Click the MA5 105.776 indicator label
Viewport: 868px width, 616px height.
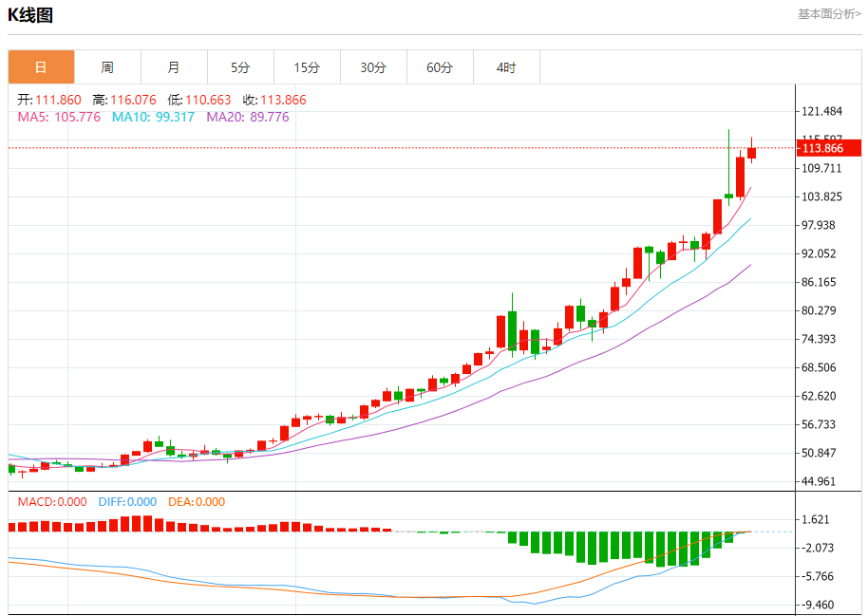click(x=59, y=117)
